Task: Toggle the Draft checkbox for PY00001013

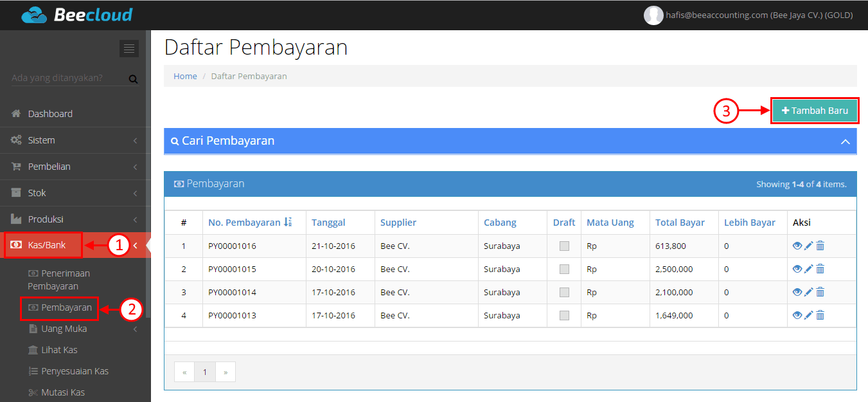Action: point(564,315)
